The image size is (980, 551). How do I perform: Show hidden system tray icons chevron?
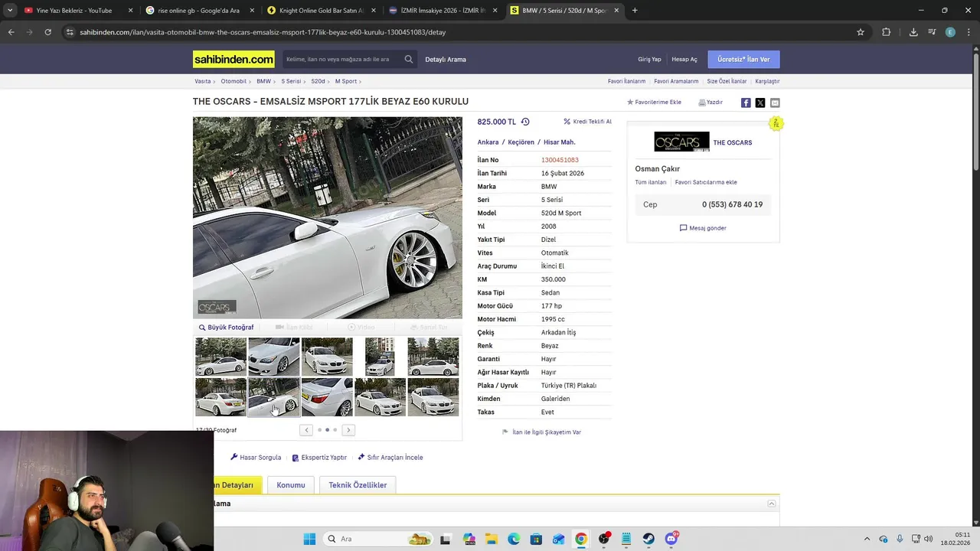867,539
